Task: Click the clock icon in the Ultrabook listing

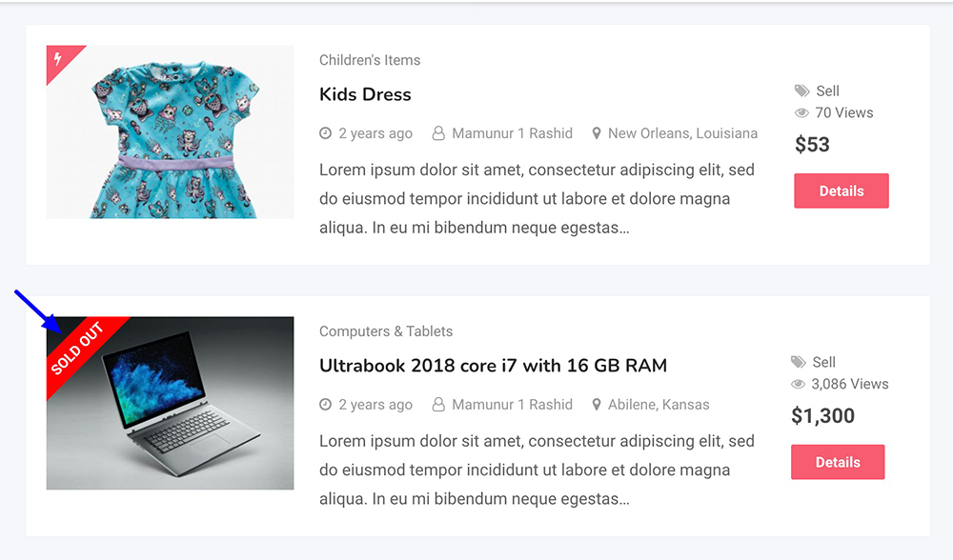Action: pyautogui.click(x=326, y=405)
